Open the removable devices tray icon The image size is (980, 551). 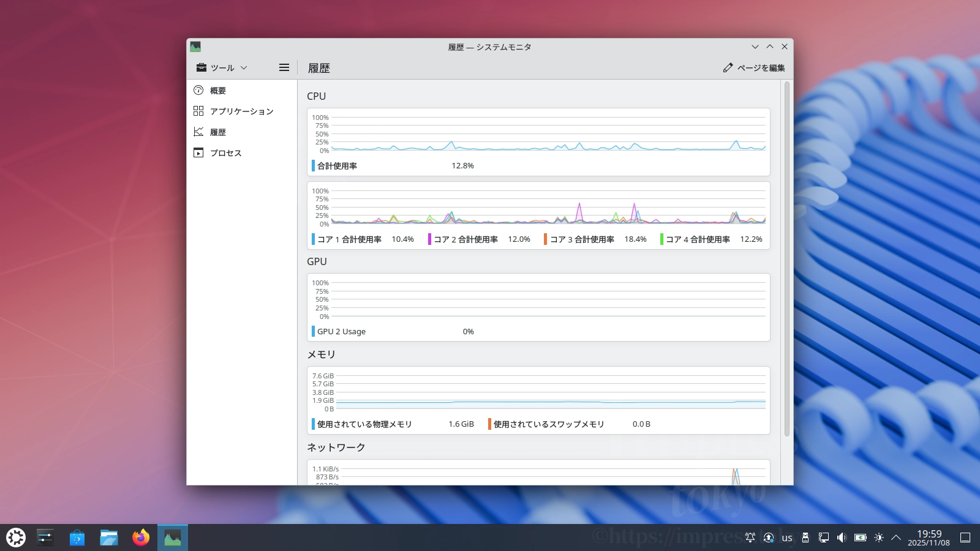tap(805, 538)
